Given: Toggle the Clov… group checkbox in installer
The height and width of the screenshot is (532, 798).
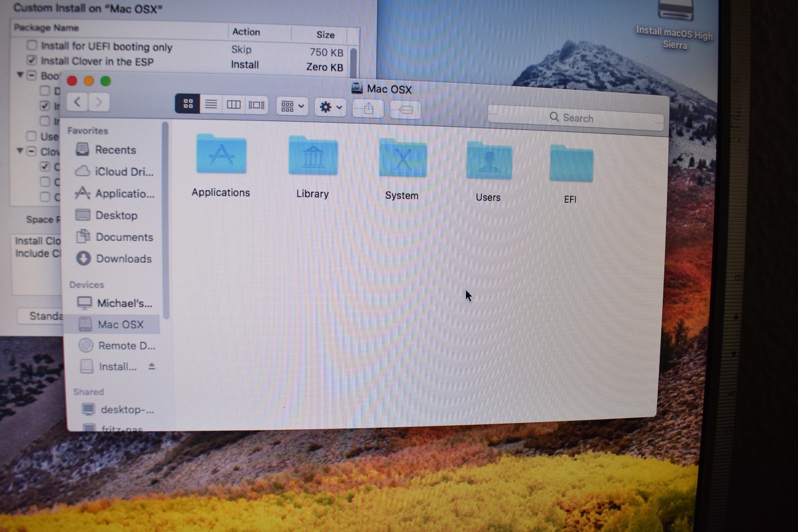Looking at the screenshot, I should (32, 151).
